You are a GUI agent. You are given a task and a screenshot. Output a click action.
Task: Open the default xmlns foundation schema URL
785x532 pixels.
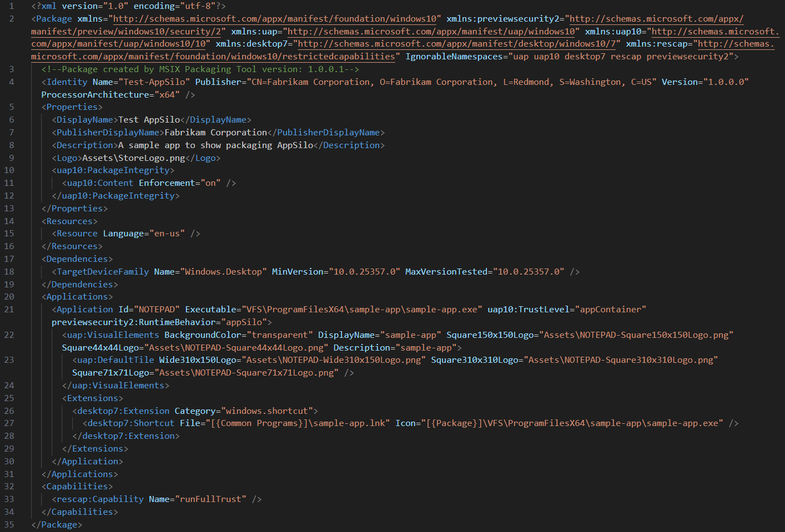(275, 19)
